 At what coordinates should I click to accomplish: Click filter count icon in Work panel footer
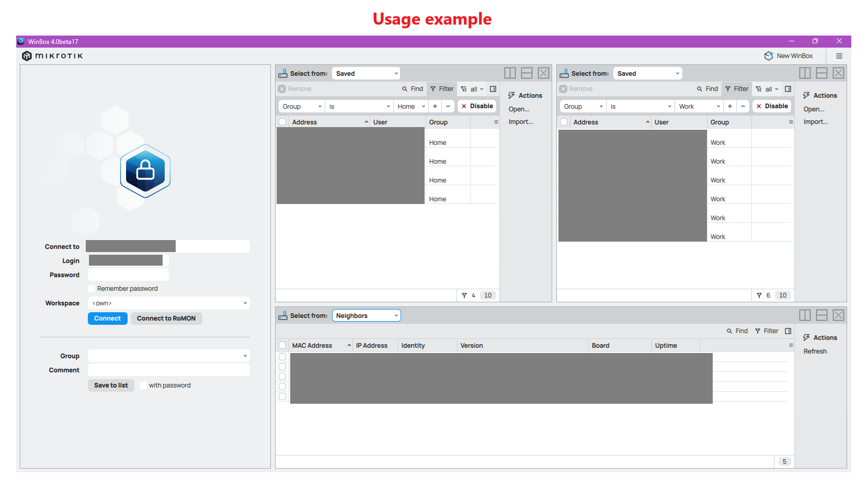click(x=759, y=295)
